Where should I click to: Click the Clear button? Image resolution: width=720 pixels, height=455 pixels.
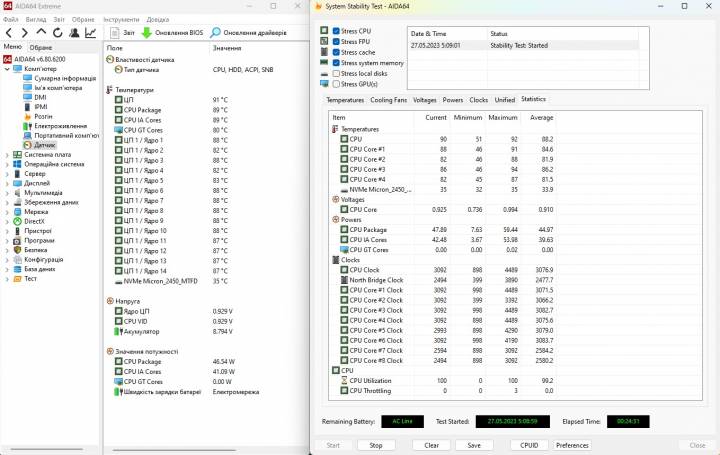(431, 445)
